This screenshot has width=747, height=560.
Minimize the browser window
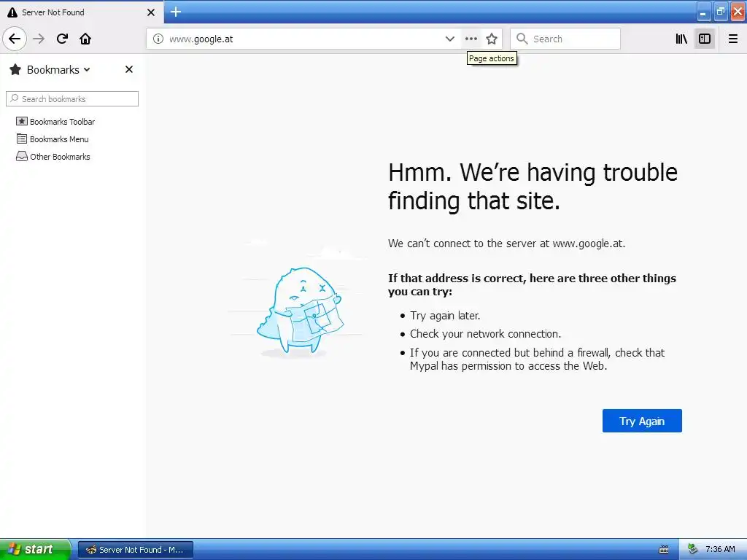click(x=703, y=12)
